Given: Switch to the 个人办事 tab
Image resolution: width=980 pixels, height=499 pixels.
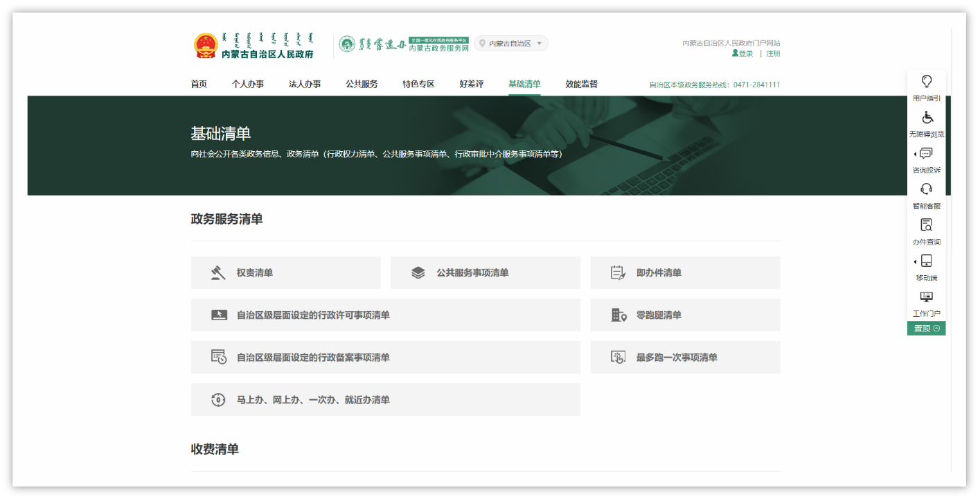Looking at the screenshot, I should (248, 85).
